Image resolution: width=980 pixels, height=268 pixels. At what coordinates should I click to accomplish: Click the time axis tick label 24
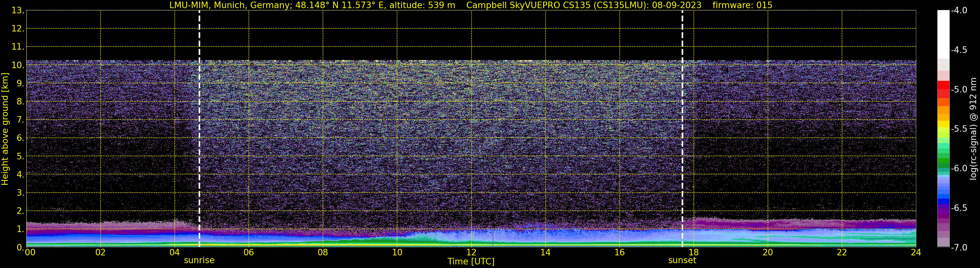pos(916,252)
